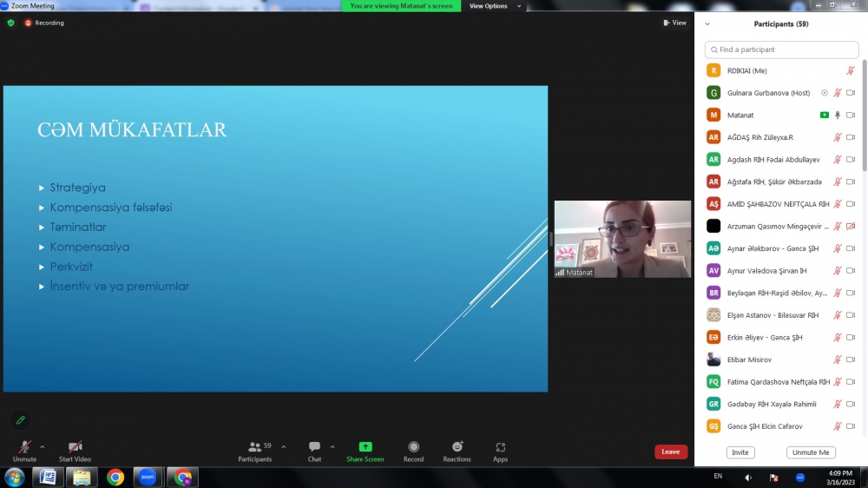Toggle Unmute microphone button
The image size is (868, 488).
(24, 447)
